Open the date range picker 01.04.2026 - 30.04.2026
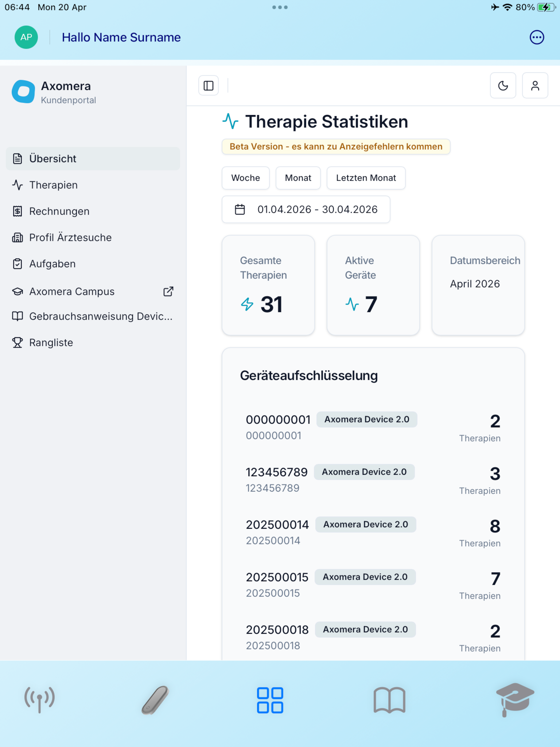Screen dimensions: 560x747 (x=306, y=209)
